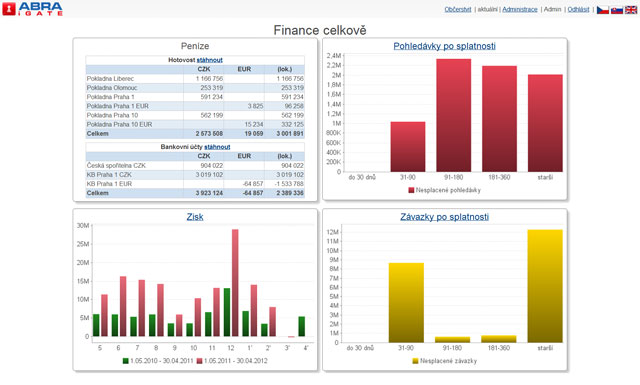The width and height of the screenshot is (640, 385).
Task: Click the Finance celkově page heading
Action: tap(320, 30)
